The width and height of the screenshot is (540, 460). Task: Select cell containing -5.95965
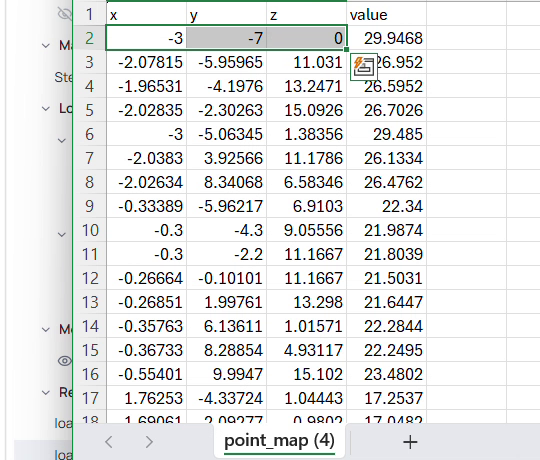(x=227, y=62)
